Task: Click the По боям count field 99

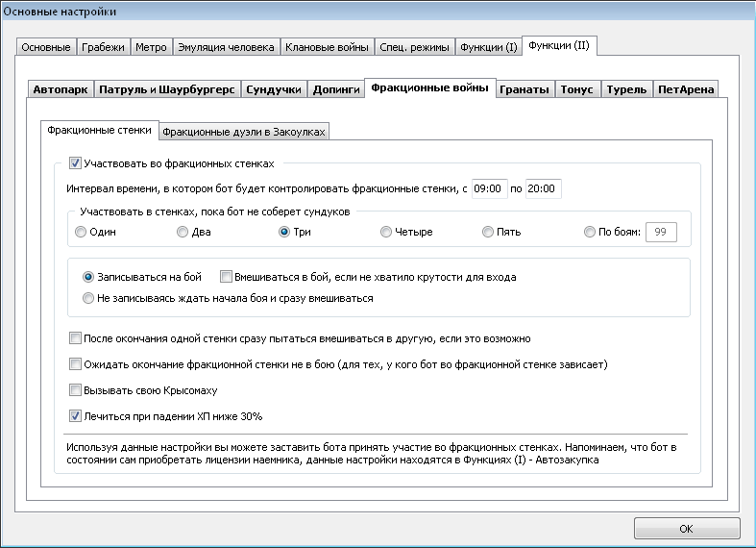Action: coord(661,232)
